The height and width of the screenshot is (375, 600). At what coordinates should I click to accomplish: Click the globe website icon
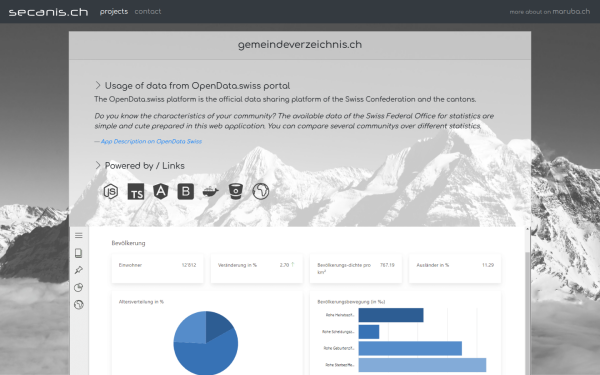click(x=261, y=191)
